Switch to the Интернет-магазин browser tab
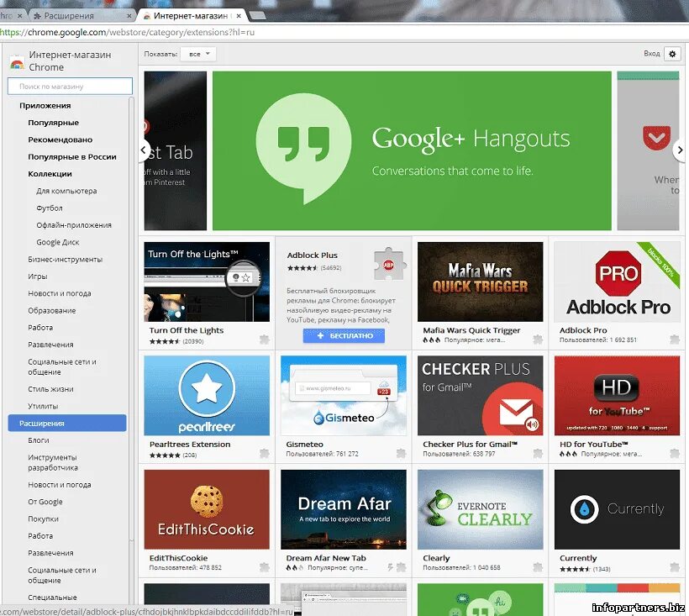This screenshot has width=689, height=616. [x=192, y=16]
